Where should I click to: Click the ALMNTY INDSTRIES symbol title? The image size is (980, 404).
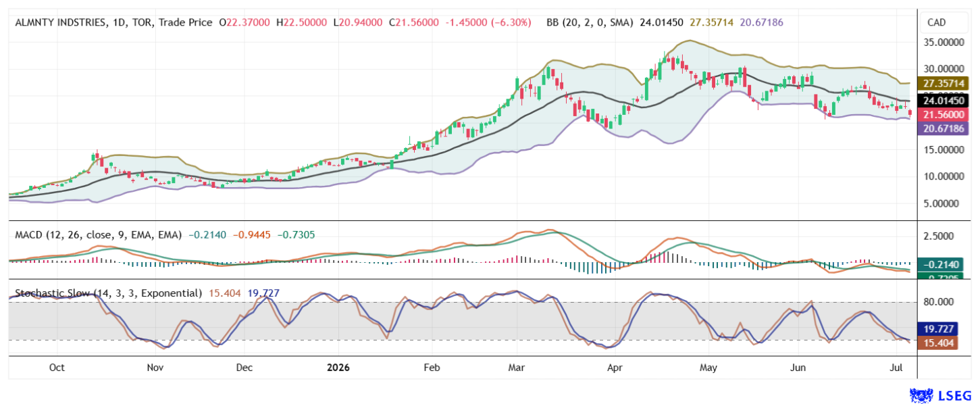click(x=60, y=22)
